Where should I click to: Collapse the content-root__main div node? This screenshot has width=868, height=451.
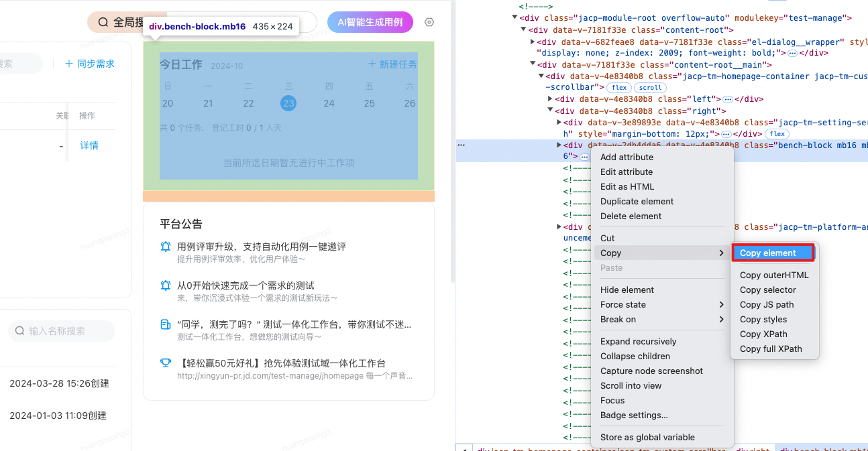[533, 65]
